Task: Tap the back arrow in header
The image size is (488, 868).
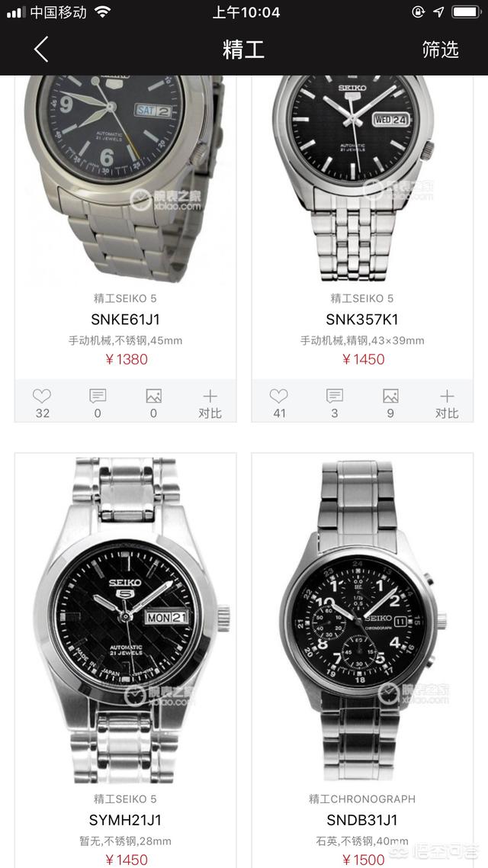Action: (41, 50)
